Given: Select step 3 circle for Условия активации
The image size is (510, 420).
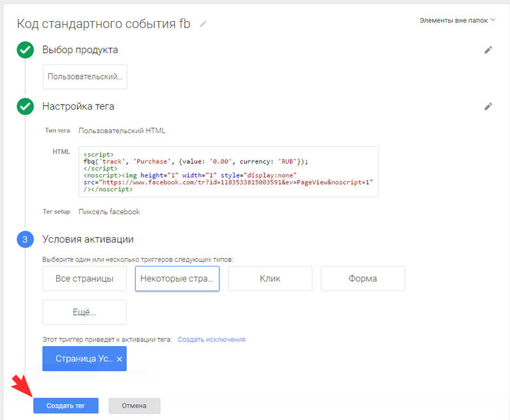Looking at the screenshot, I should click(25, 240).
